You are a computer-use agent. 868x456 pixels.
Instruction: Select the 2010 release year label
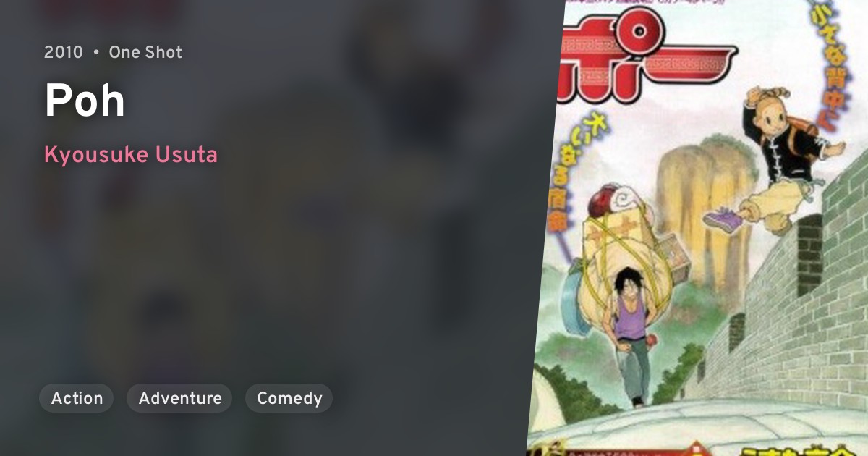tap(64, 52)
